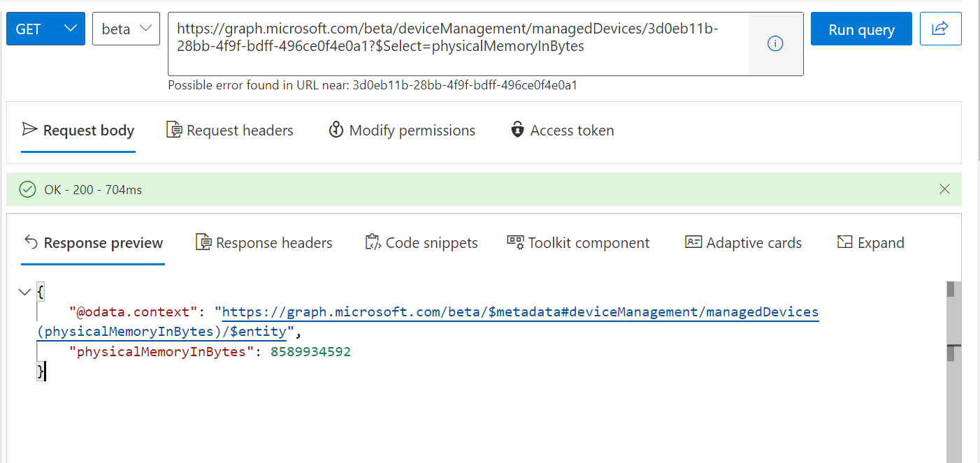Select the Request body tab
The width and height of the screenshot is (980, 463).
click(x=78, y=131)
